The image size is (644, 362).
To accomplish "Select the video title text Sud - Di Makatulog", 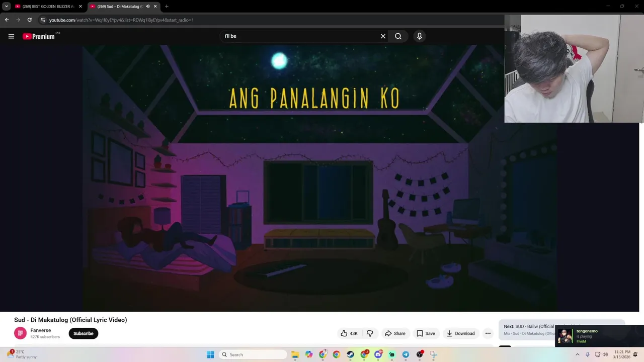I will (70, 320).
